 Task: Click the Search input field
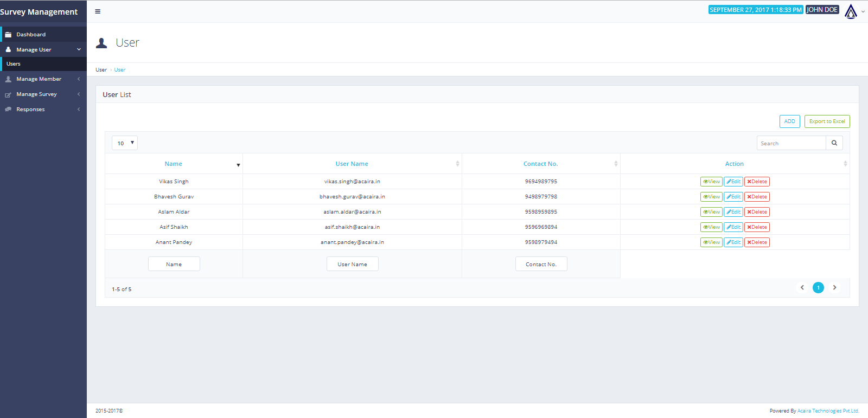(791, 143)
